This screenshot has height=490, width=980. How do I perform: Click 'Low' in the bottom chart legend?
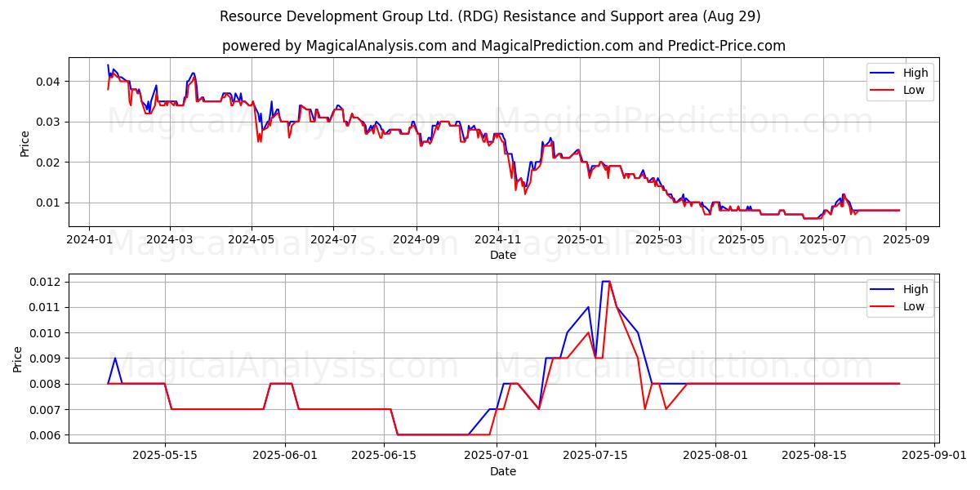(x=914, y=307)
